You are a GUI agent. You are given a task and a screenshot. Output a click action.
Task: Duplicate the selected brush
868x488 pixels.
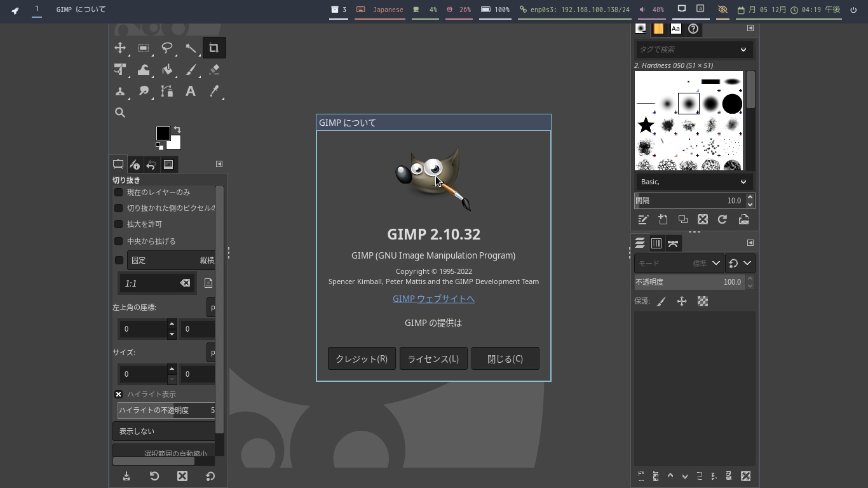[683, 219]
